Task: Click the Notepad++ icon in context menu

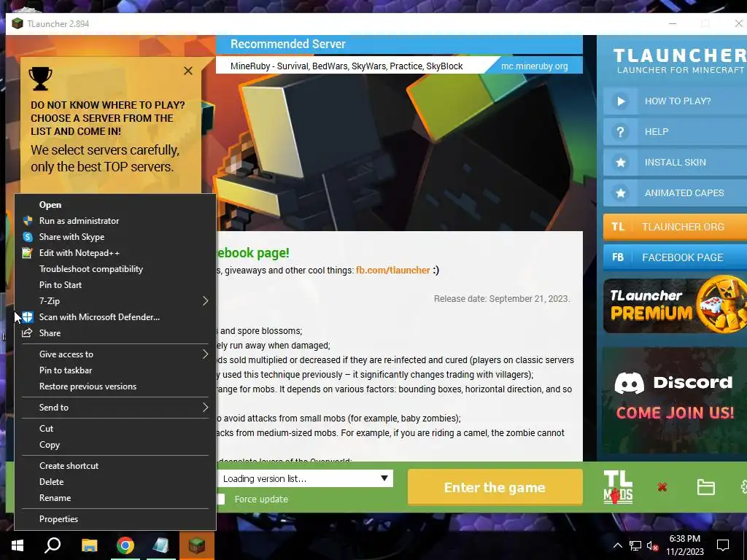Action: 28,253
